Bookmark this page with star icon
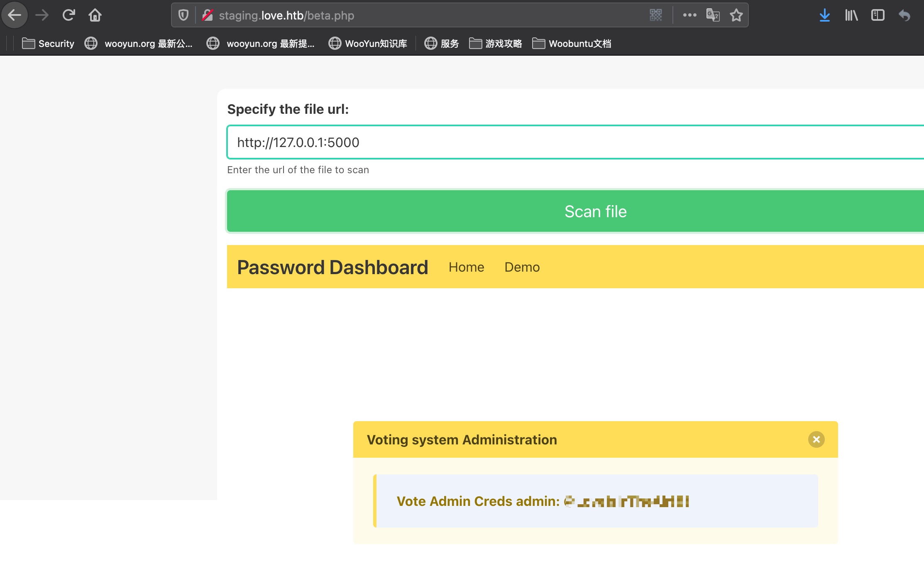 (x=736, y=15)
